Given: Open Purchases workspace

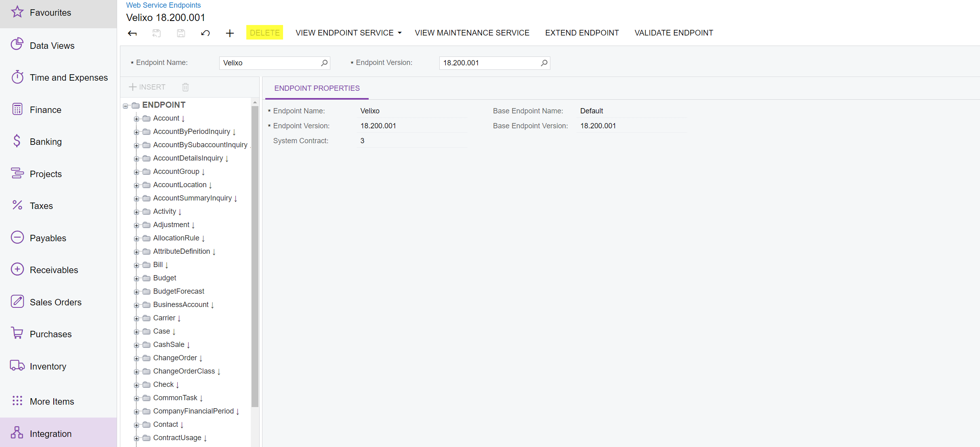Looking at the screenshot, I should click(59, 334).
